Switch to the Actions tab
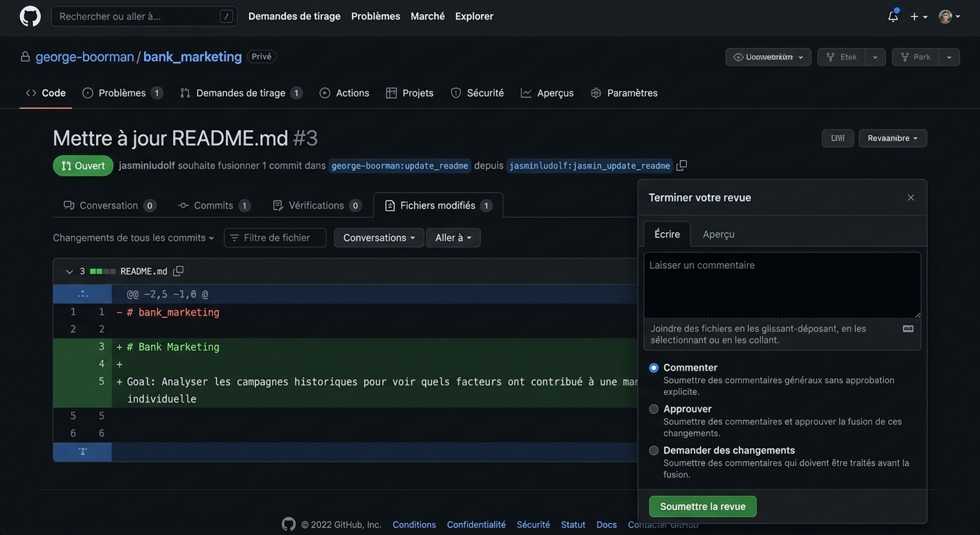The image size is (980, 535). point(345,93)
